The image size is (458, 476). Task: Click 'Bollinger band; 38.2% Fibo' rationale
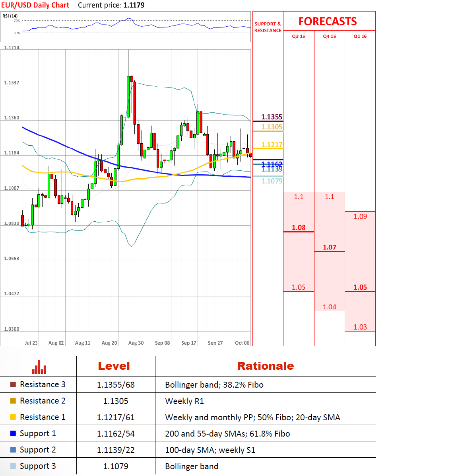point(214,385)
